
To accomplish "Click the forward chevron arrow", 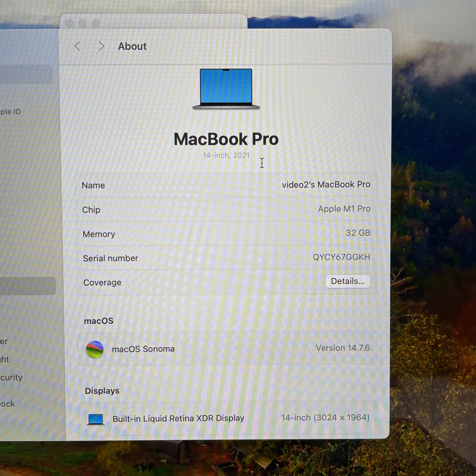I will (x=101, y=46).
